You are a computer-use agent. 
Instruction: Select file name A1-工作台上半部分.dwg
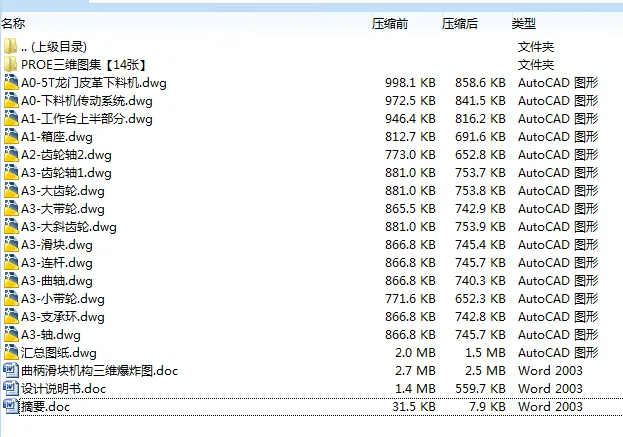click(87, 119)
